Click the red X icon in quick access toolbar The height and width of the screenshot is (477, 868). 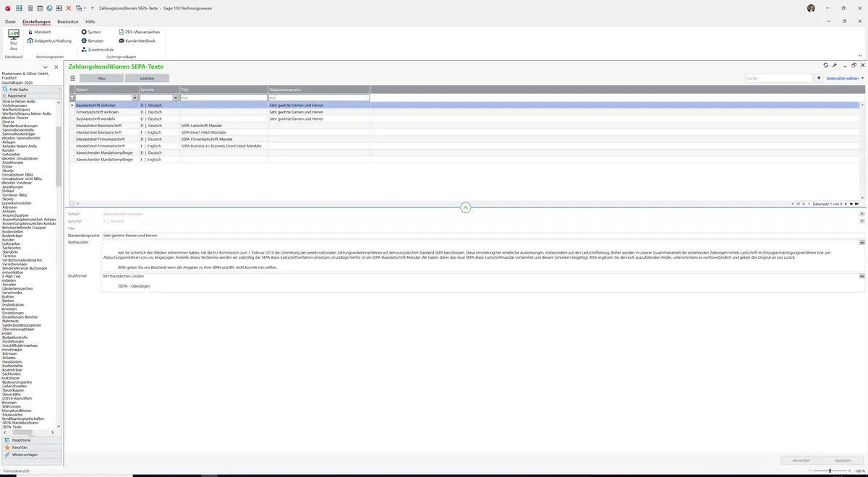coord(69,7)
